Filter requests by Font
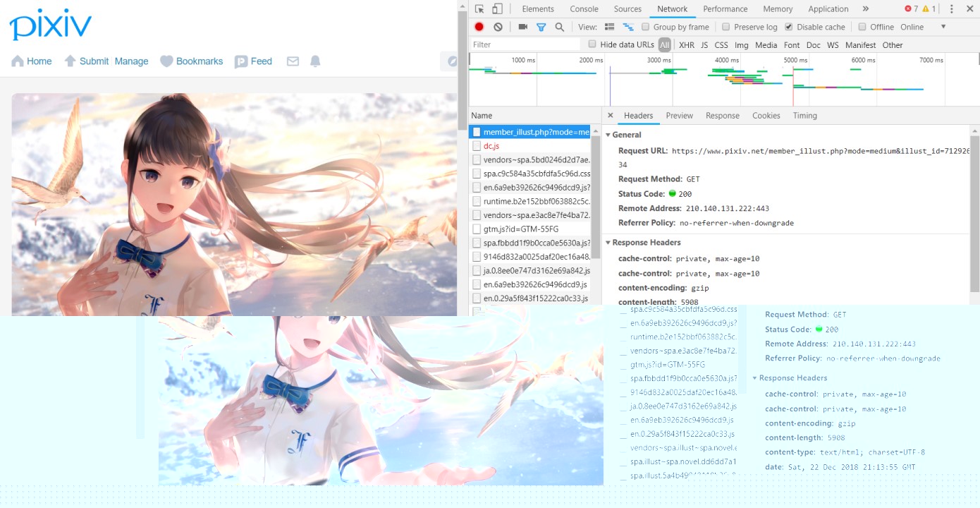This screenshot has width=980, height=508. tap(792, 45)
